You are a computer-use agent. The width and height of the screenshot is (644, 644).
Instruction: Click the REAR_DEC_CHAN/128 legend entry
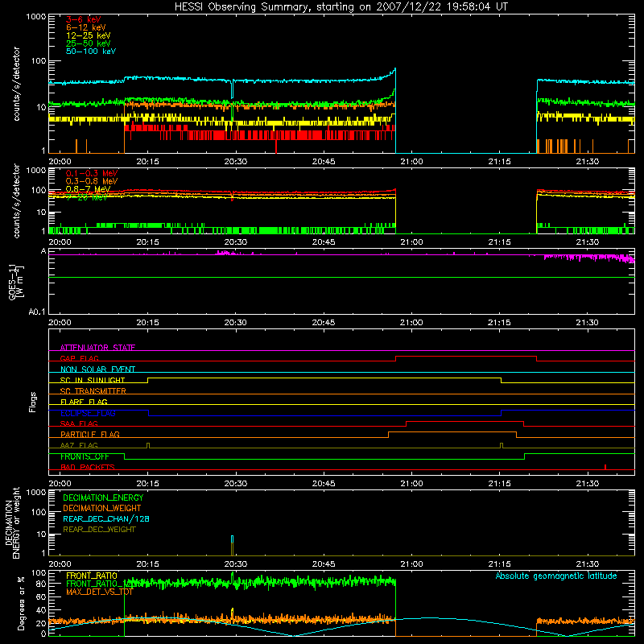(x=106, y=518)
